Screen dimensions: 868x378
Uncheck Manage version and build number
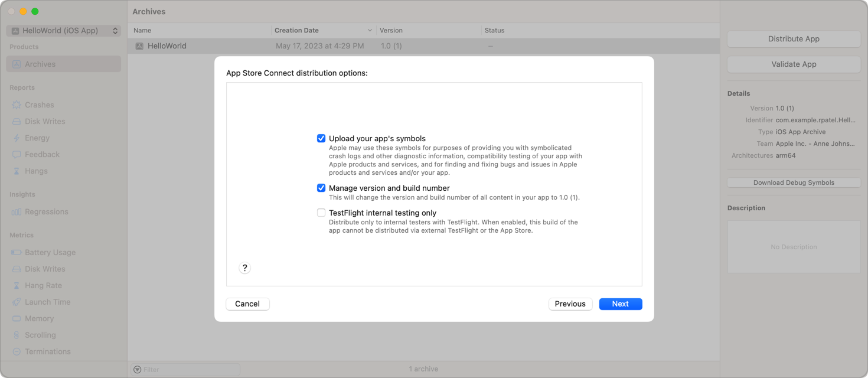[321, 188]
